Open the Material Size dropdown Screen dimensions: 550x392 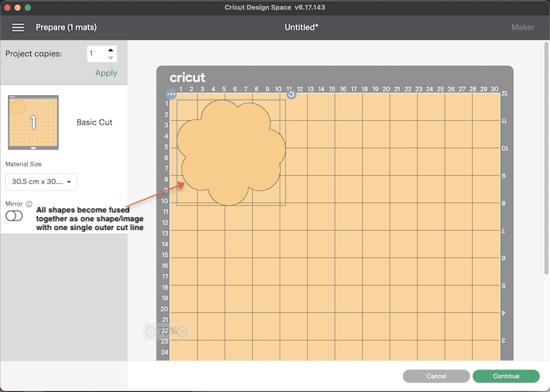click(x=41, y=182)
